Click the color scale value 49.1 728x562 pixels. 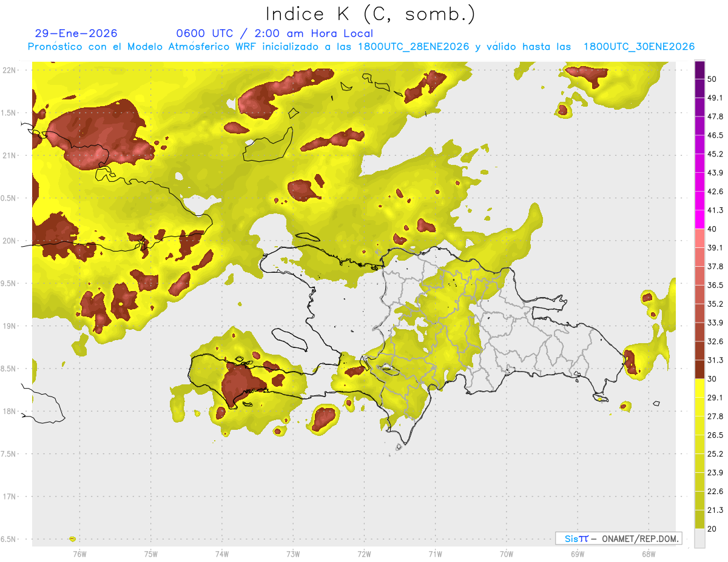(x=715, y=98)
